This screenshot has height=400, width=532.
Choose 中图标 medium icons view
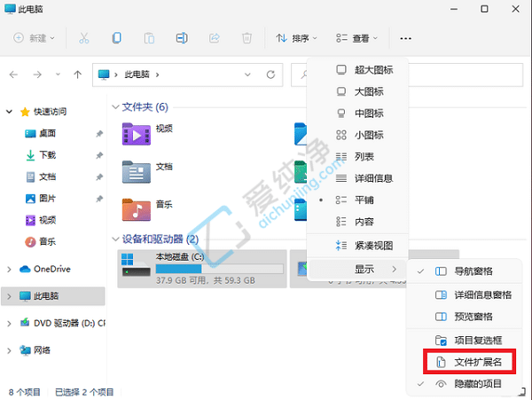coord(357,114)
